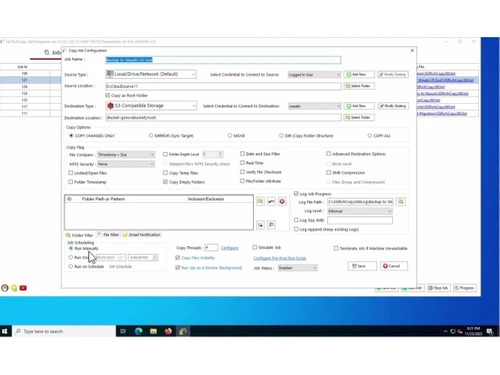Enable the File/Folder Attribute checkbox
The width and height of the screenshot is (500, 375).
click(242, 181)
